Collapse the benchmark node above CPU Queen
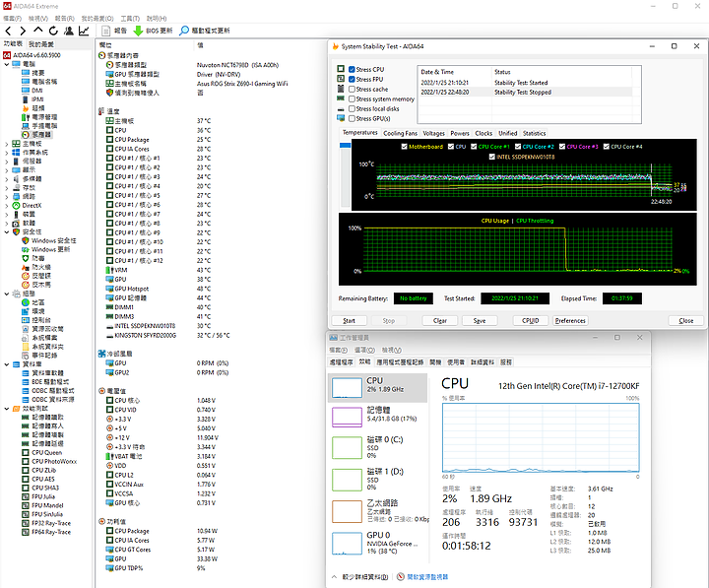The width and height of the screenshot is (709, 588). (x=6, y=409)
